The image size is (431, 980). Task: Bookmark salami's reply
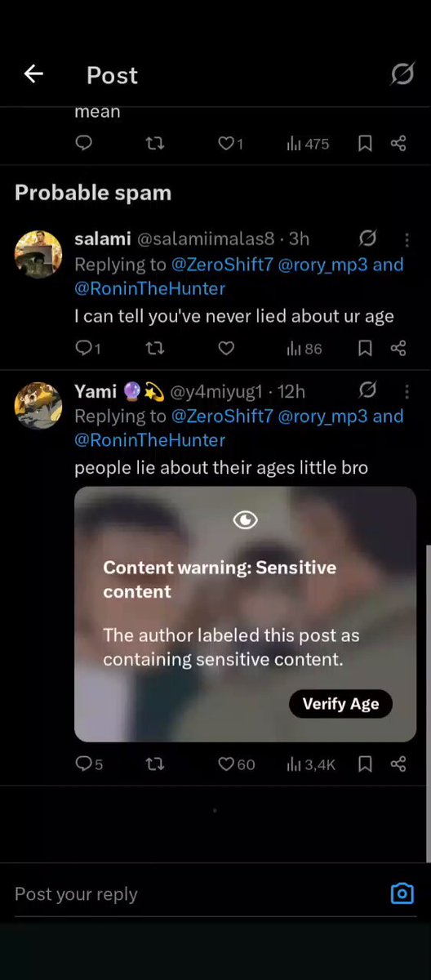click(365, 349)
